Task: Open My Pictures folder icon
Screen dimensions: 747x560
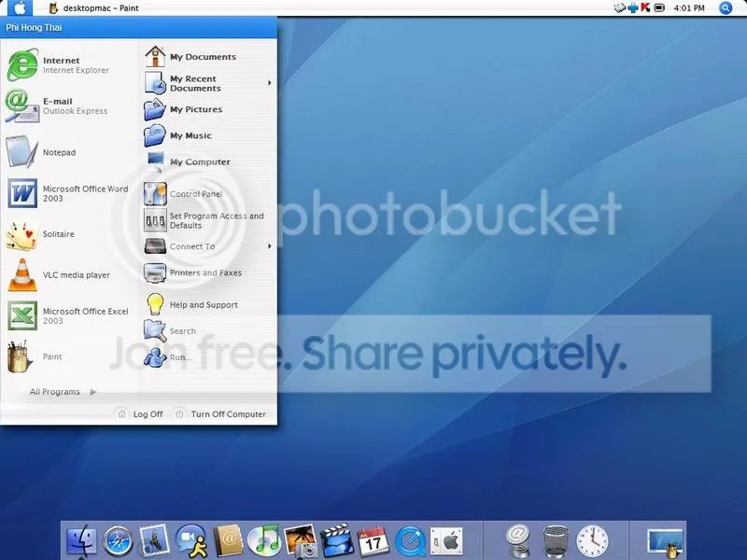Action: point(155,109)
